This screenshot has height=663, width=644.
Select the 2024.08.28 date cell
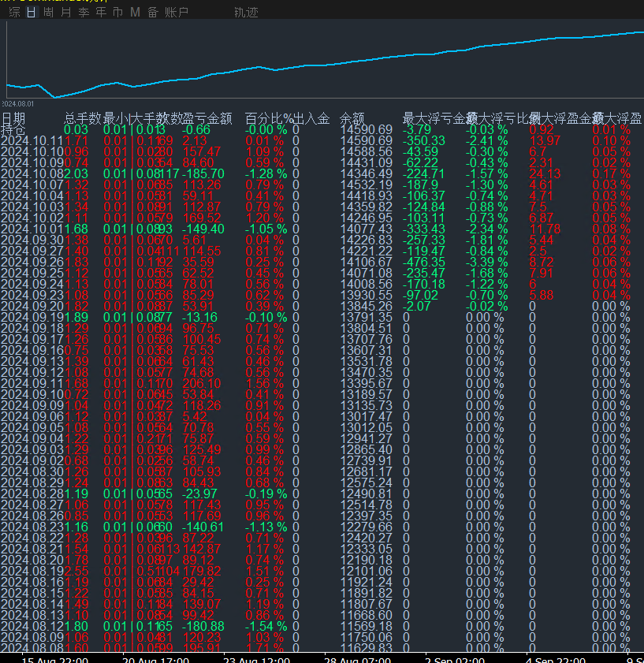pyautogui.click(x=32, y=494)
